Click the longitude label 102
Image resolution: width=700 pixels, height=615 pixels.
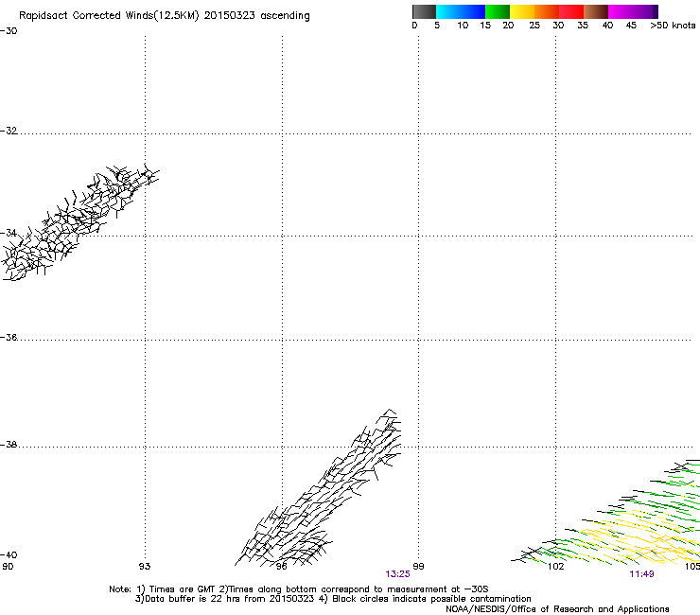point(556,567)
